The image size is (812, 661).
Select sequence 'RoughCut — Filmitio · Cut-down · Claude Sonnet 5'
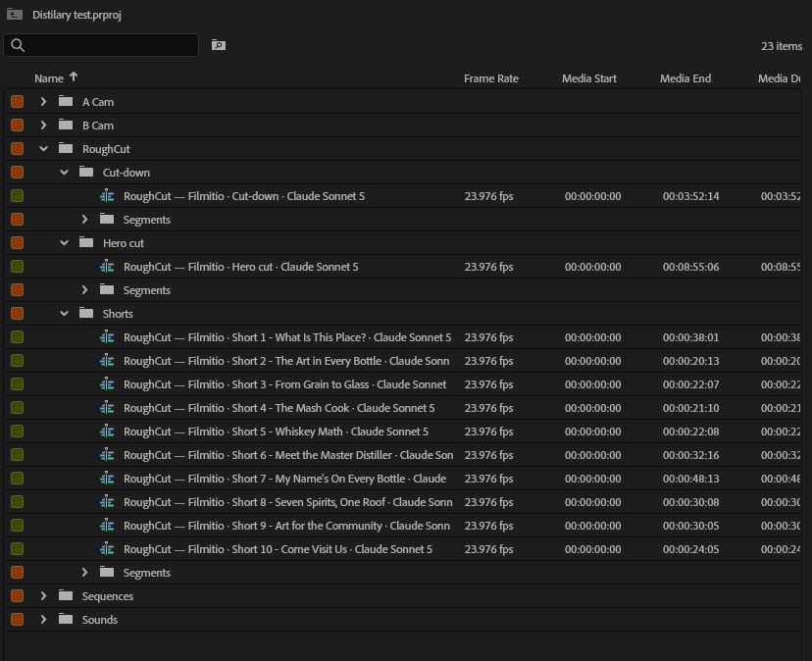click(244, 196)
